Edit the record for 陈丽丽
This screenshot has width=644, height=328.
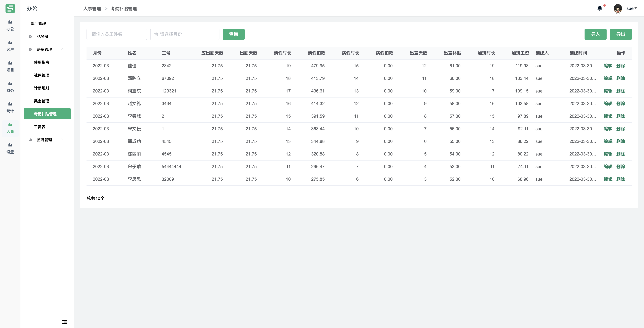(x=608, y=154)
